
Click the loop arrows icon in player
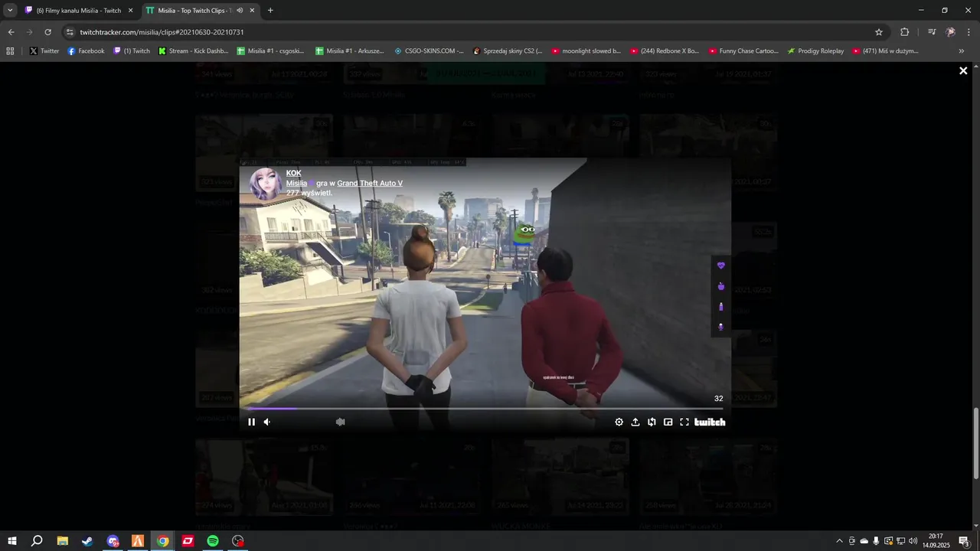pos(652,422)
